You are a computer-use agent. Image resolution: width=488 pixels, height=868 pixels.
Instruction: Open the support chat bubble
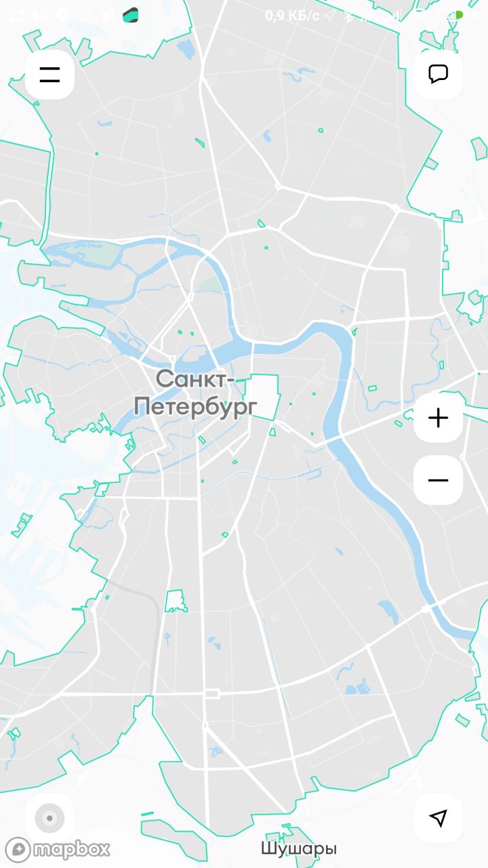pyautogui.click(x=439, y=75)
